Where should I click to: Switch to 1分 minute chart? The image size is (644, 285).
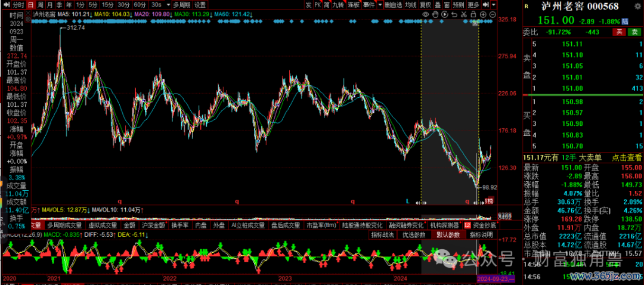(x=80, y=5)
